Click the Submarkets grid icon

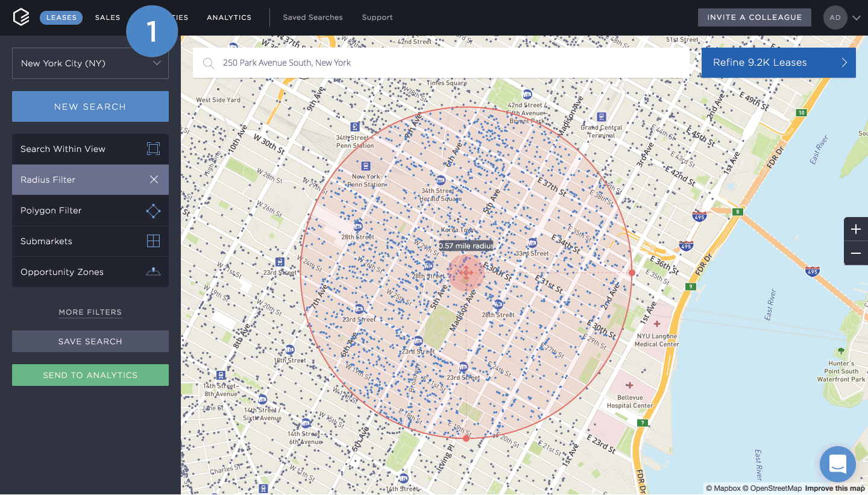click(153, 241)
